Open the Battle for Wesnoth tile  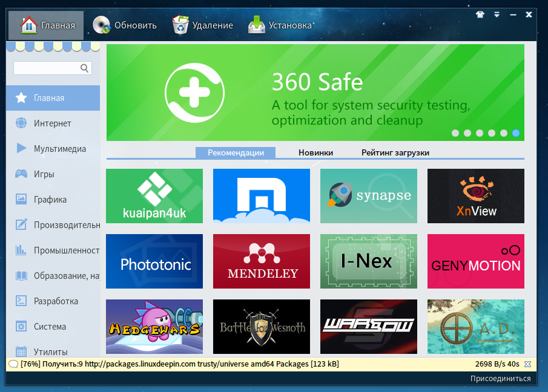point(262,327)
